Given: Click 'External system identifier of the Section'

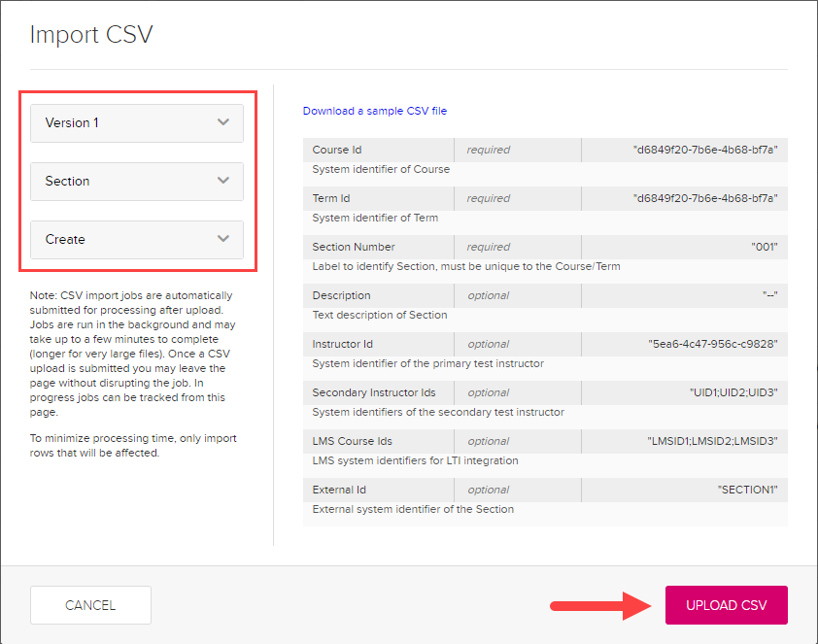Looking at the screenshot, I should pos(413,509).
